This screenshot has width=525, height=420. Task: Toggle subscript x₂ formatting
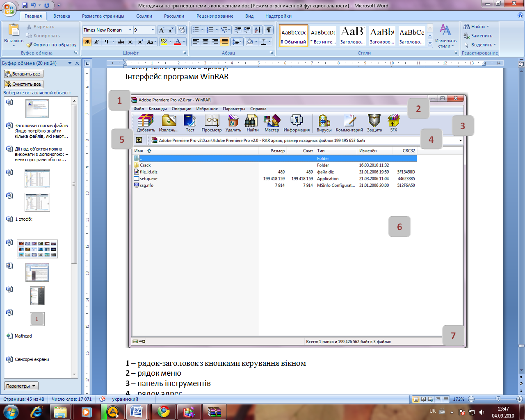[130, 42]
